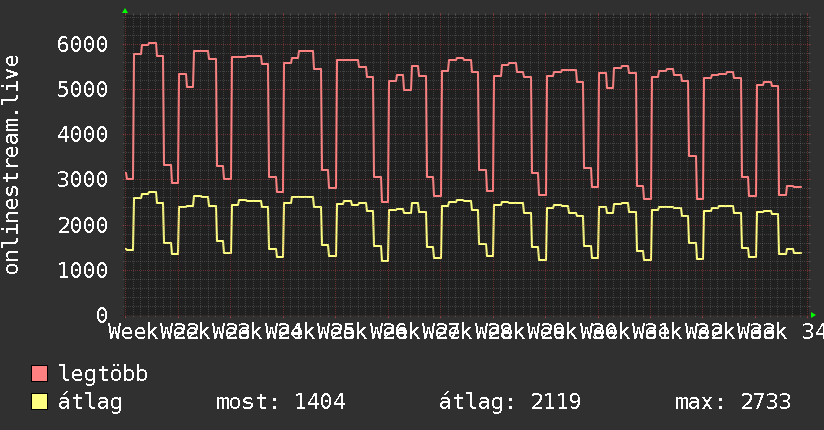
Task: Click the 2000 y-axis label
Action: coord(83,225)
